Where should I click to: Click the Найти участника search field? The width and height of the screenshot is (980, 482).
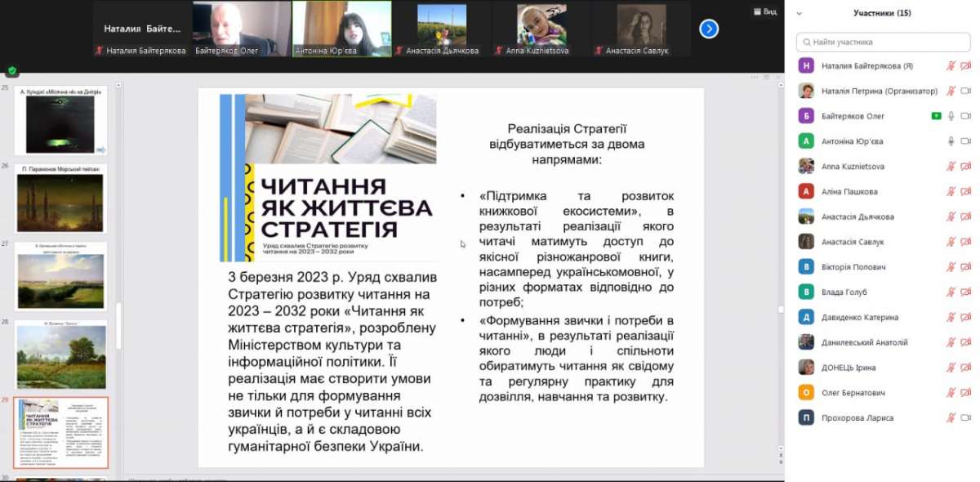pos(882,42)
